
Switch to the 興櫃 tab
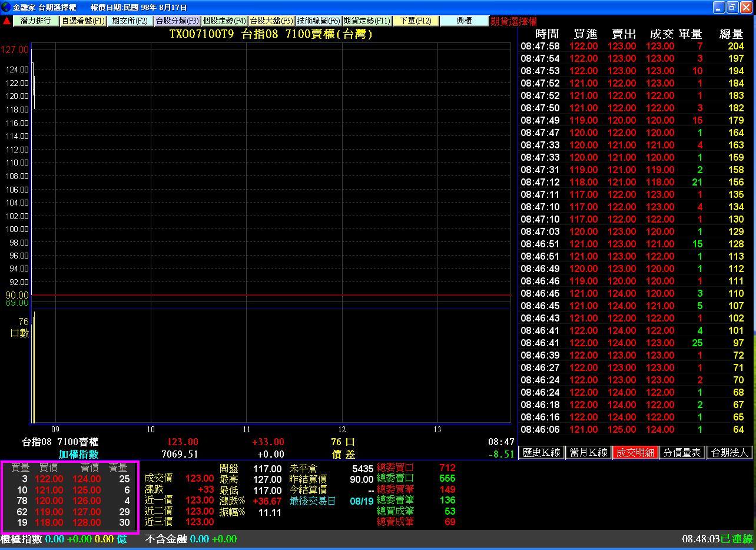(464, 21)
